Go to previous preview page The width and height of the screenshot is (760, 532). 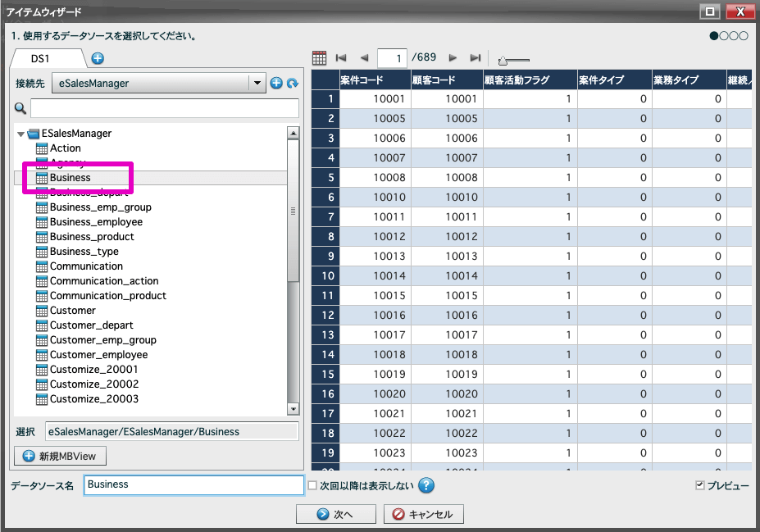pos(365,58)
